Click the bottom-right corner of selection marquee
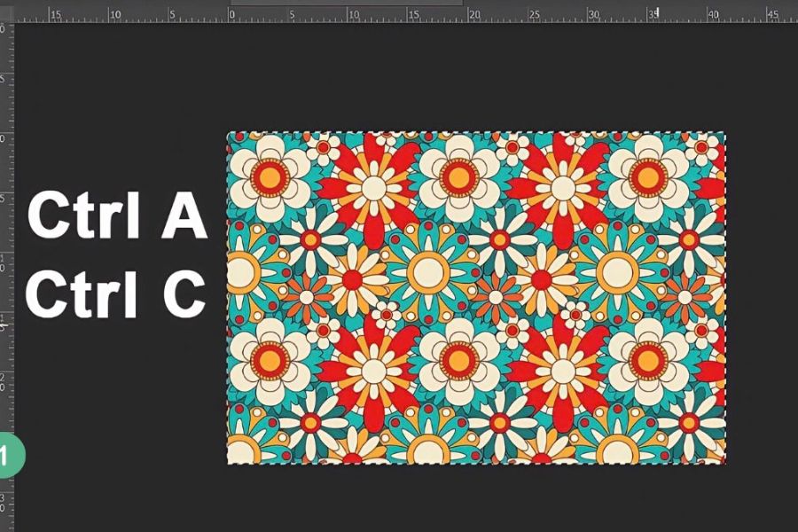The image size is (798, 532). 725,464
